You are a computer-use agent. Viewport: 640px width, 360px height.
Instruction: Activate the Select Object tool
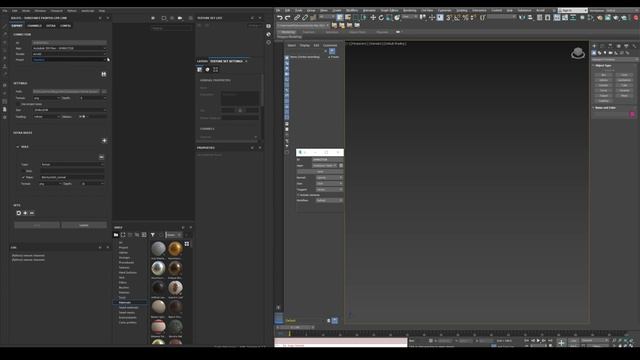pyautogui.click(x=340, y=18)
